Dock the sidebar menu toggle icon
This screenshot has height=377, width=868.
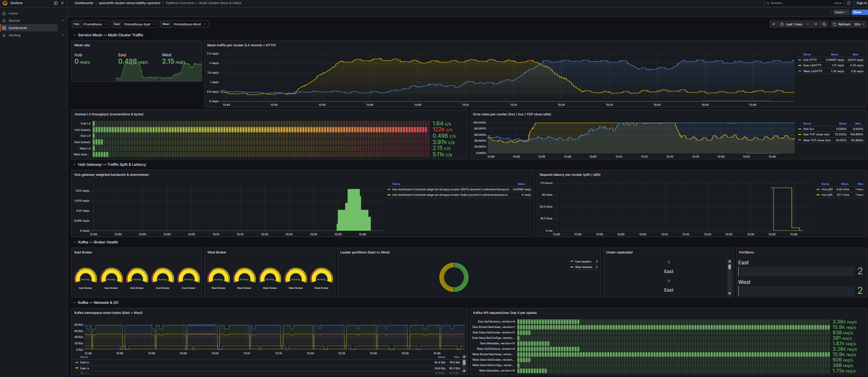pyautogui.click(x=56, y=3)
